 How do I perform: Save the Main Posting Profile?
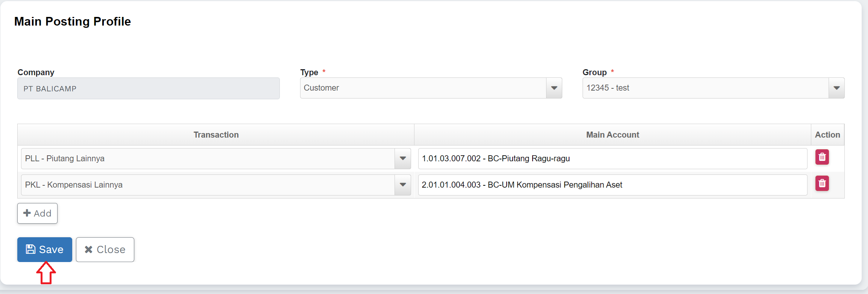click(x=44, y=249)
